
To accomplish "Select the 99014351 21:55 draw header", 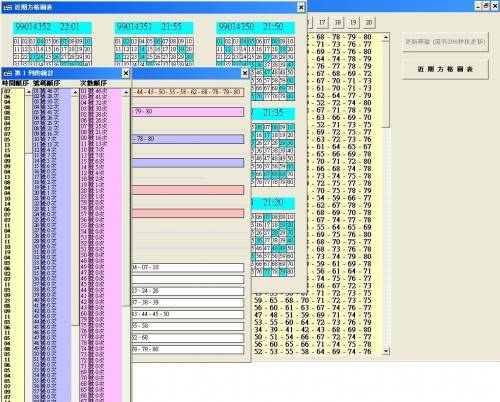I will pos(154,27).
